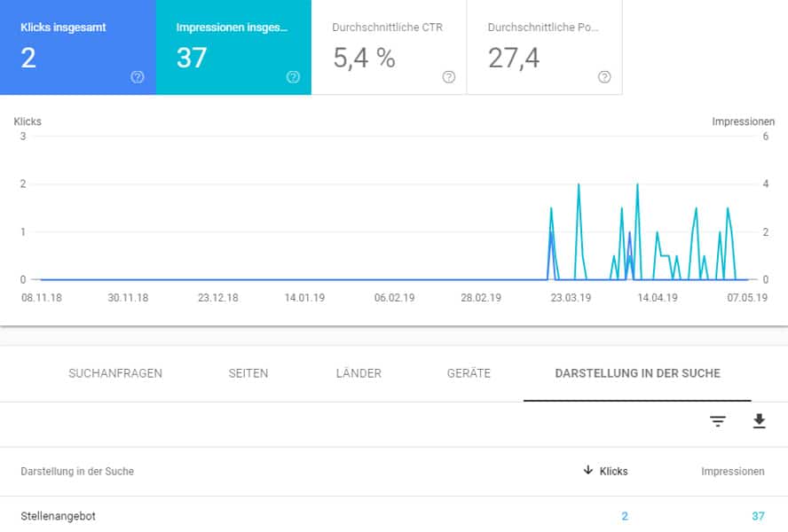This screenshot has height=532, width=788.
Task: Open help icon on Impressionen insgesamt card
Action: coord(293,77)
